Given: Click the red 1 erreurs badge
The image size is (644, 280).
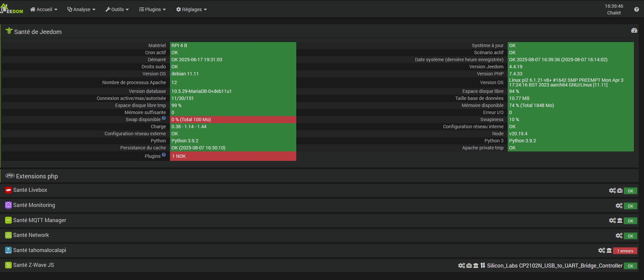Looking at the screenshot, I should coord(625,251).
